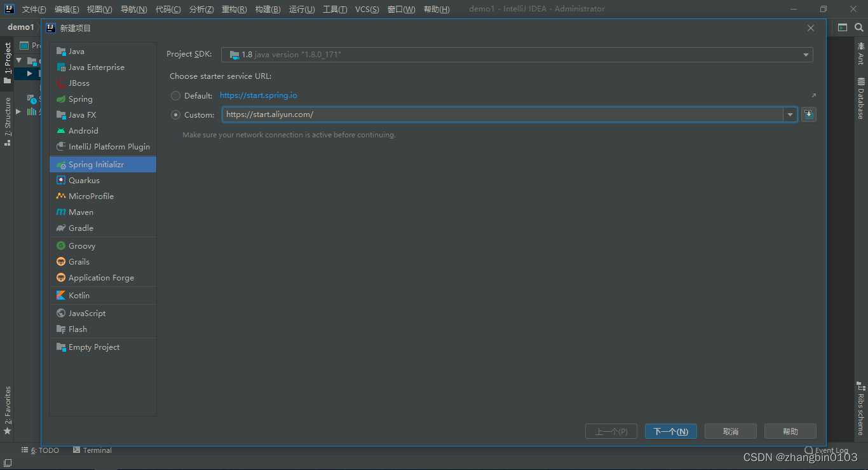
Task: Open the 2: Favorites side tab
Action: click(8, 410)
